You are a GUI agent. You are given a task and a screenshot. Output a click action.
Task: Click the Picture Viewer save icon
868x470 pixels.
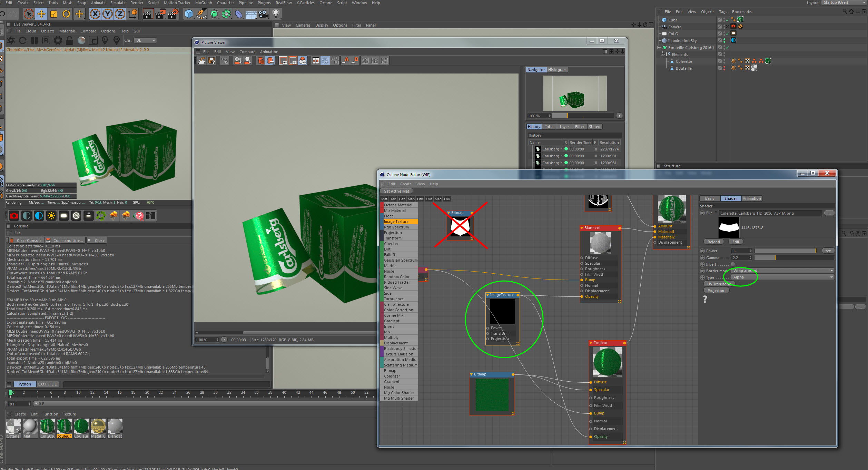212,61
